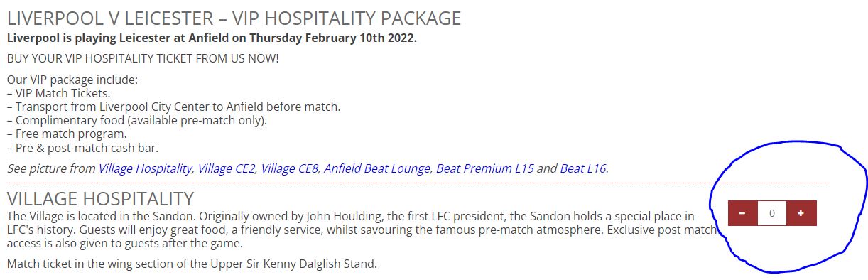This screenshot has width=868, height=280.
Task: Click the 'Transport from Liverpool City Center' item
Action: (173, 107)
